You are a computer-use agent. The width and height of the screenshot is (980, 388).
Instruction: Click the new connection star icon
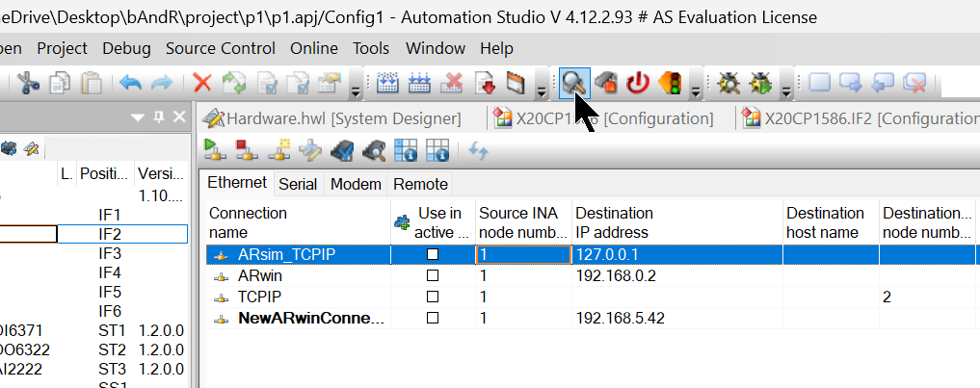click(x=278, y=150)
